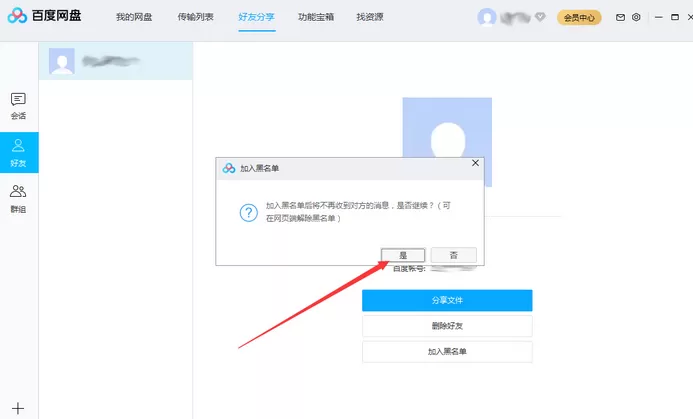Open 会话 conversations in the sidebar

click(18, 106)
